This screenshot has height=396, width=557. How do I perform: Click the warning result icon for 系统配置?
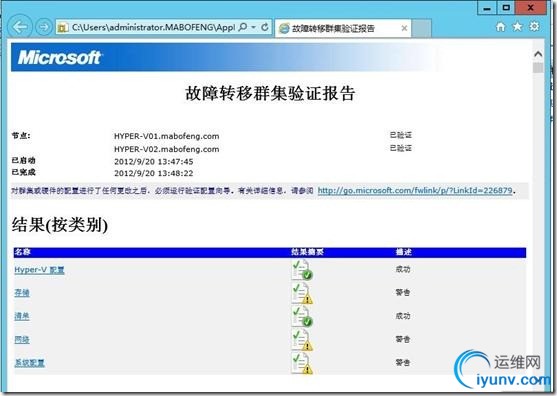[x=302, y=363]
